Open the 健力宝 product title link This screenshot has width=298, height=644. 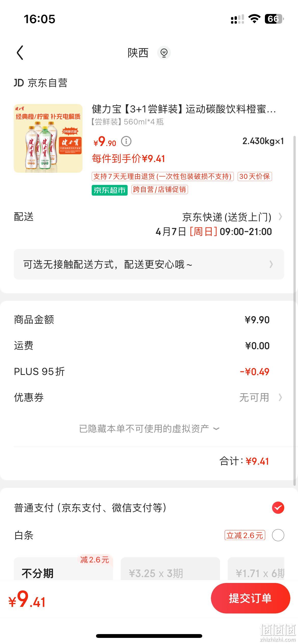(184, 109)
